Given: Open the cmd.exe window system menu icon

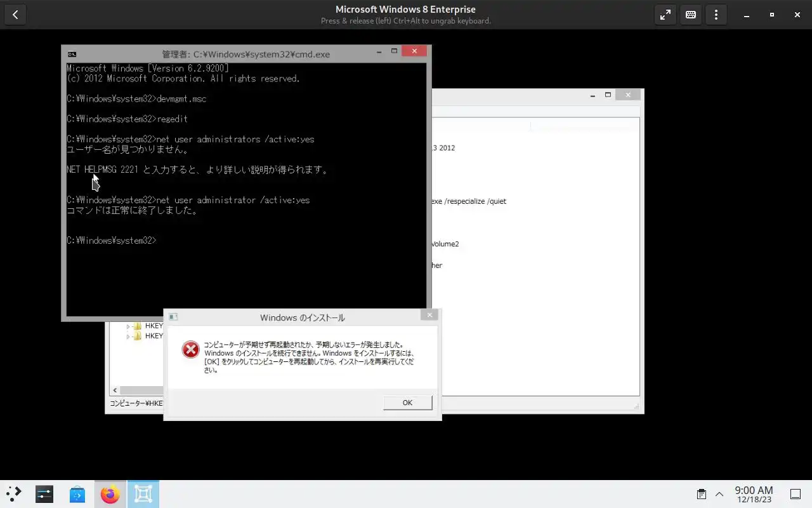Looking at the screenshot, I should point(72,54).
